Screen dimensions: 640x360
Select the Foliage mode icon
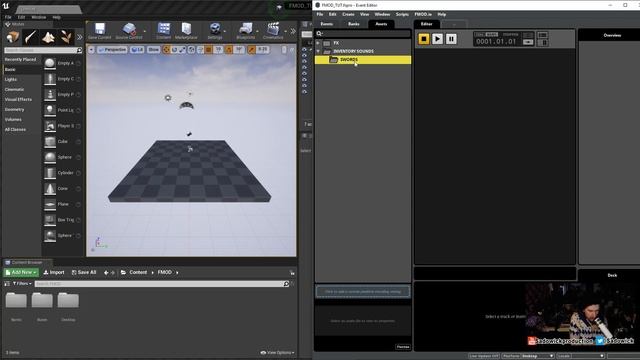(x=66, y=37)
